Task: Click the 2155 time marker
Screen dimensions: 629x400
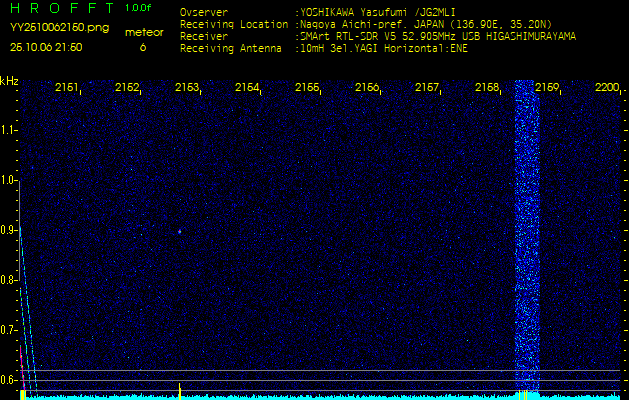Action: pyautogui.click(x=307, y=88)
